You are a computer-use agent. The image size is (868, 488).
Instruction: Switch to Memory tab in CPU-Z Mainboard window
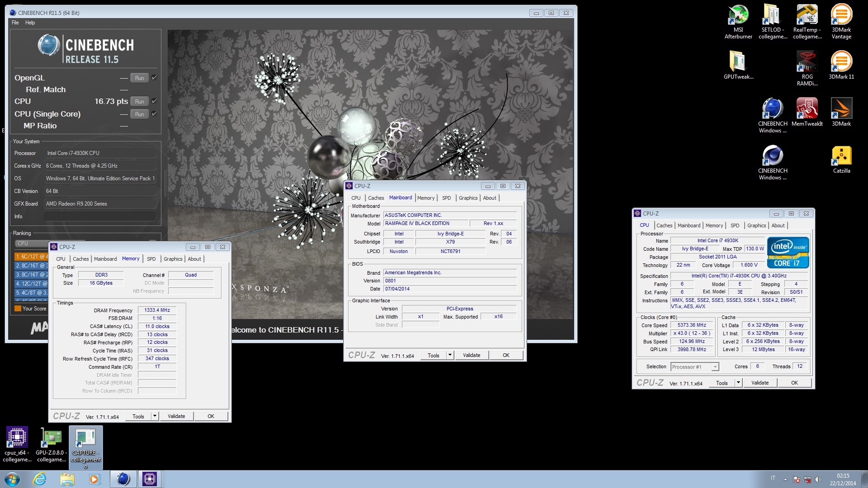(x=425, y=198)
